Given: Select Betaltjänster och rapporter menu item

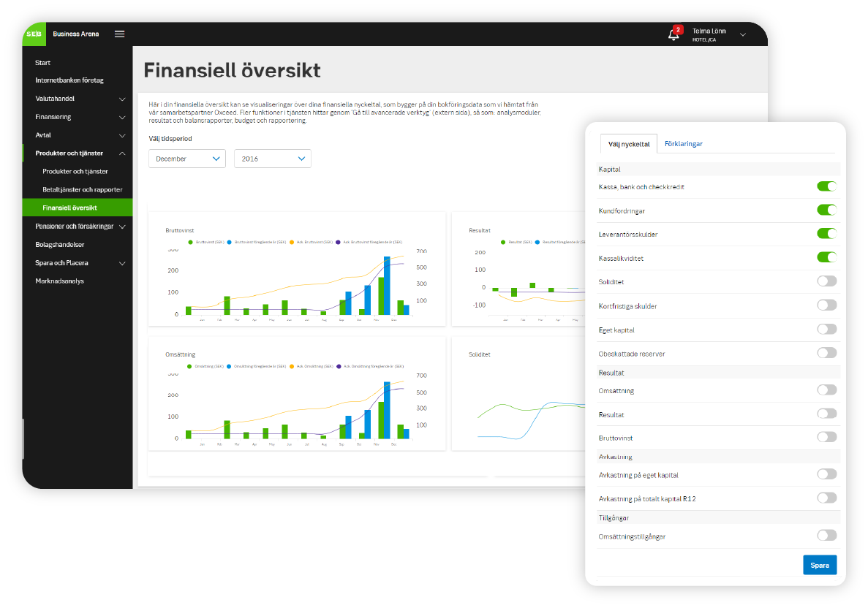Looking at the screenshot, I should (82, 190).
